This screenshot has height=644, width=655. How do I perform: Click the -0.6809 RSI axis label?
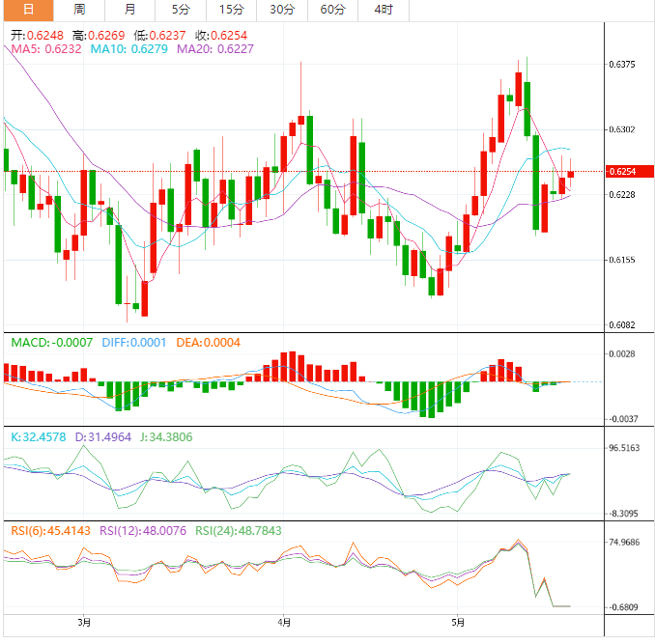tap(622, 607)
